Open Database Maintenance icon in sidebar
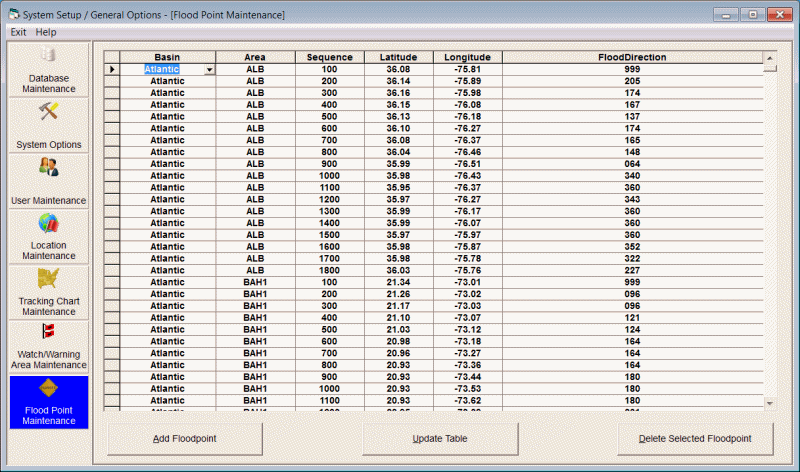Screen dimensions: 800x472 47,55
